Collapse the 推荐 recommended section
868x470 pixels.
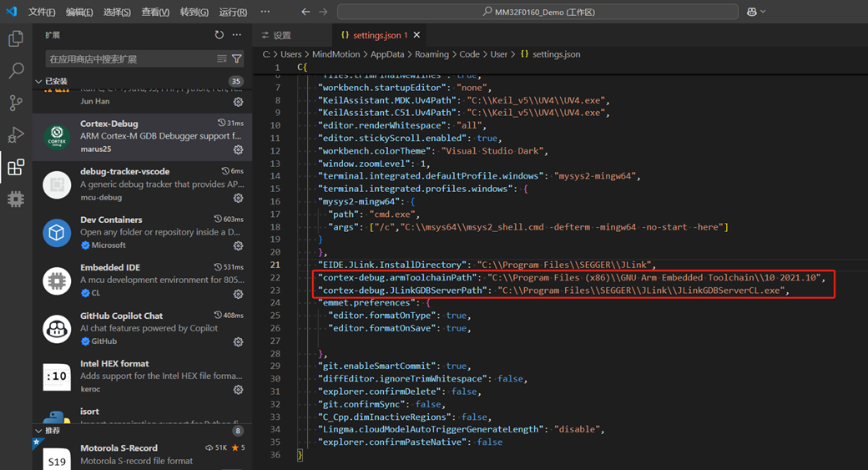(x=52, y=431)
